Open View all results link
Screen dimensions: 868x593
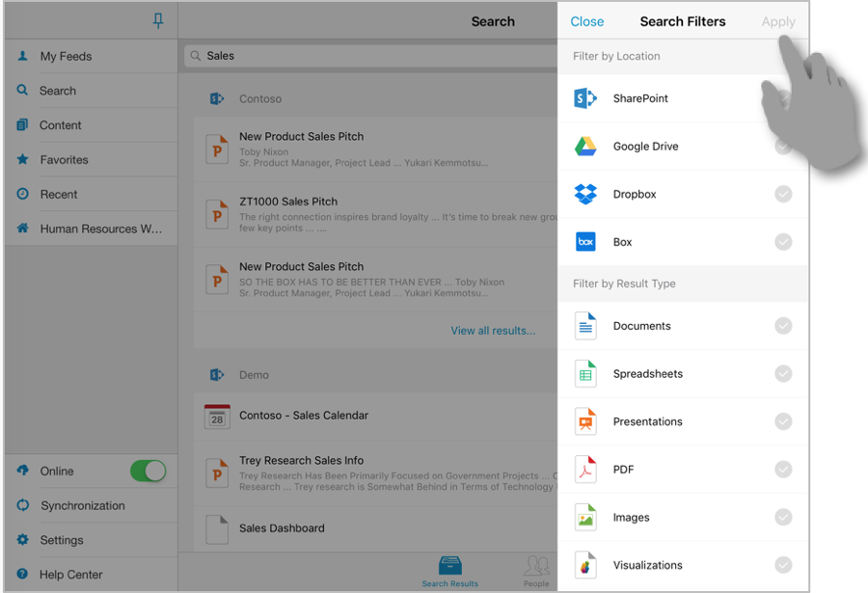pyautogui.click(x=494, y=330)
